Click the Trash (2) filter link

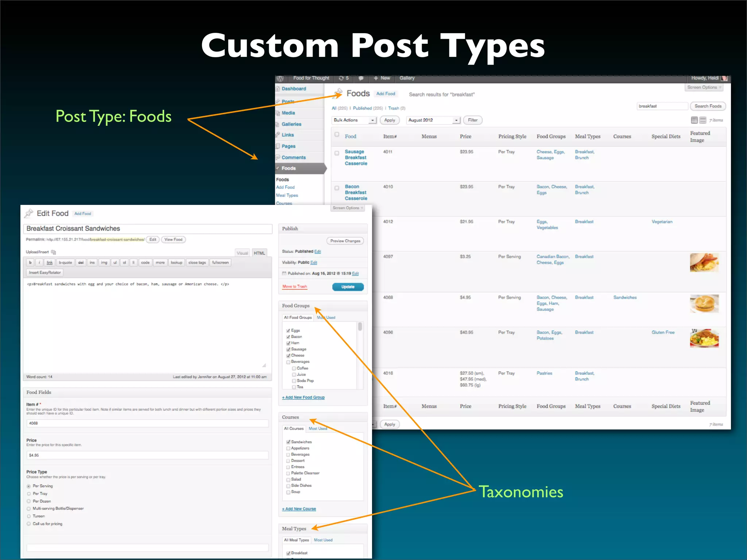click(x=396, y=108)
